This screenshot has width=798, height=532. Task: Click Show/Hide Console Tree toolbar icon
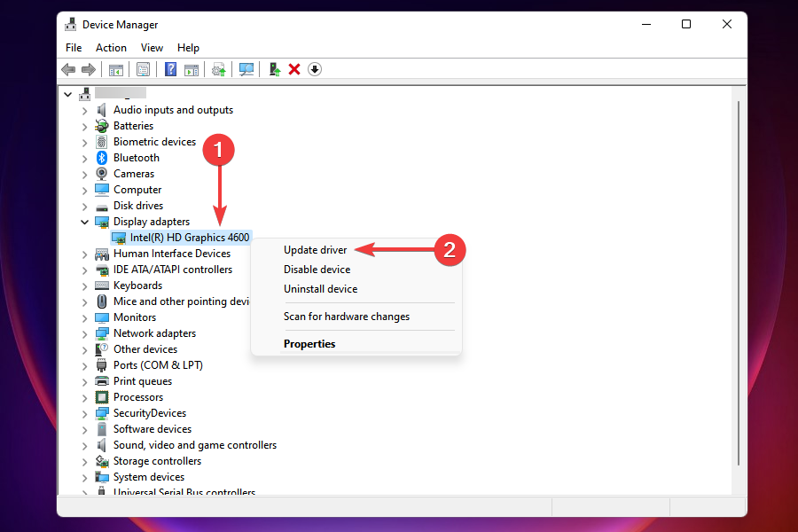pyautogui.click(x=116, y=69)
